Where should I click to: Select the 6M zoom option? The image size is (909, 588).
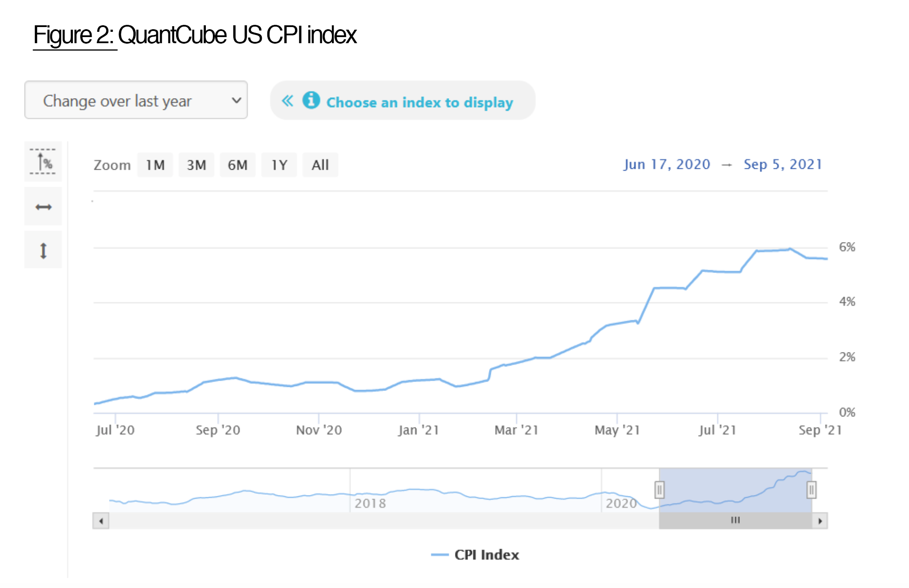click(x=238, y=164)
